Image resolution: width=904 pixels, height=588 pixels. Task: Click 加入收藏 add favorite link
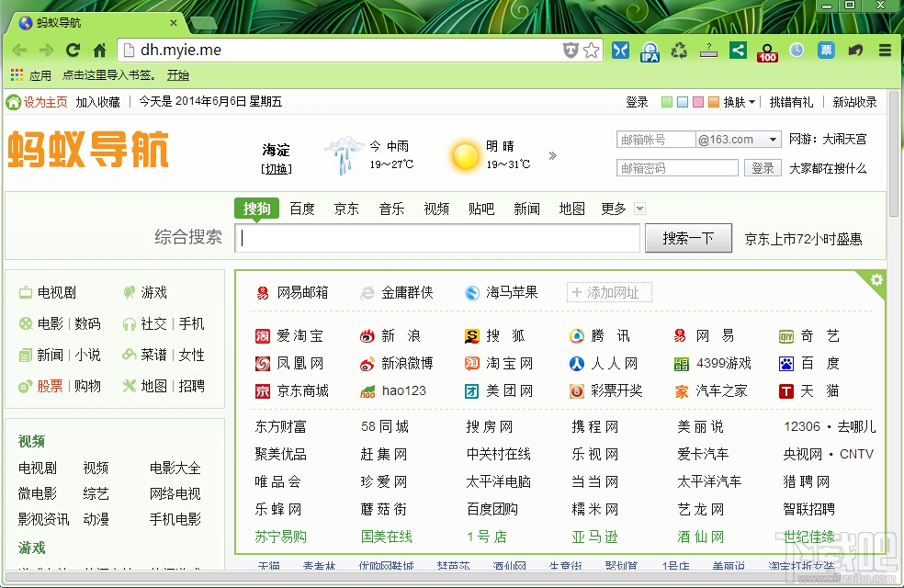point(97,102)
